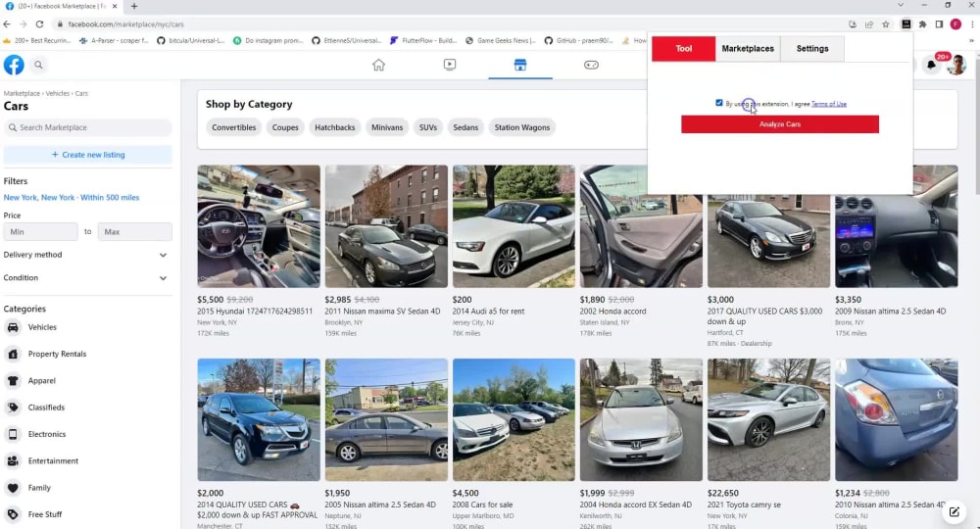Click the Entertainment category icon

tap(13, 461)
